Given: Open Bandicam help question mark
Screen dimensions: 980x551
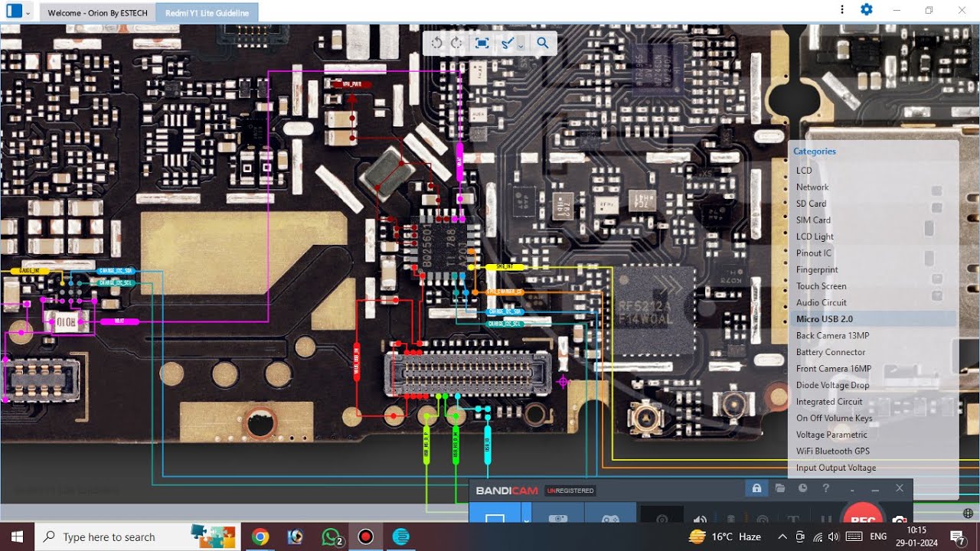Looking at the screenshot, I should (825, 488).
